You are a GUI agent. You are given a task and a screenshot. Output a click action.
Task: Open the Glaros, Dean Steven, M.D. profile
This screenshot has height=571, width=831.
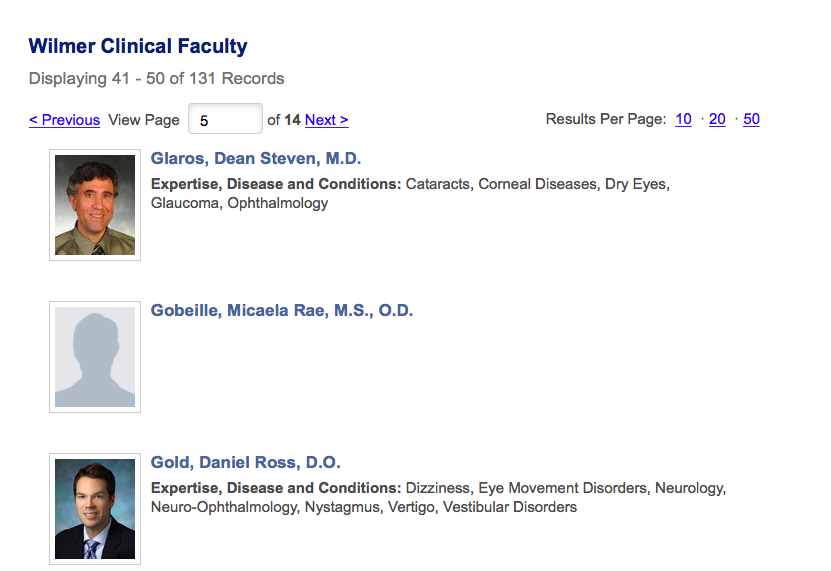click(x=256, y=158)
